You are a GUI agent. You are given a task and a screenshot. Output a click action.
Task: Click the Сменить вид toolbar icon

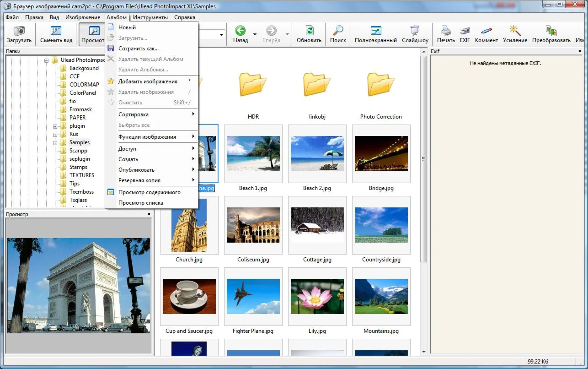coord(56,31)
